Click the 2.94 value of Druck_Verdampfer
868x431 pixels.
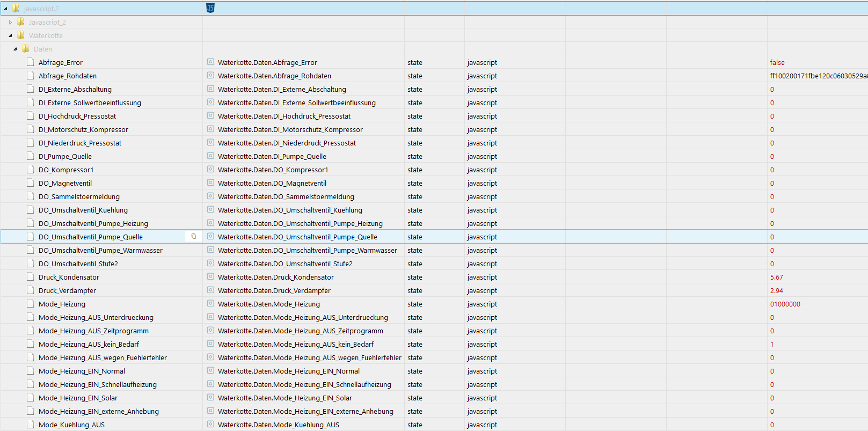[x=776, y=290]
